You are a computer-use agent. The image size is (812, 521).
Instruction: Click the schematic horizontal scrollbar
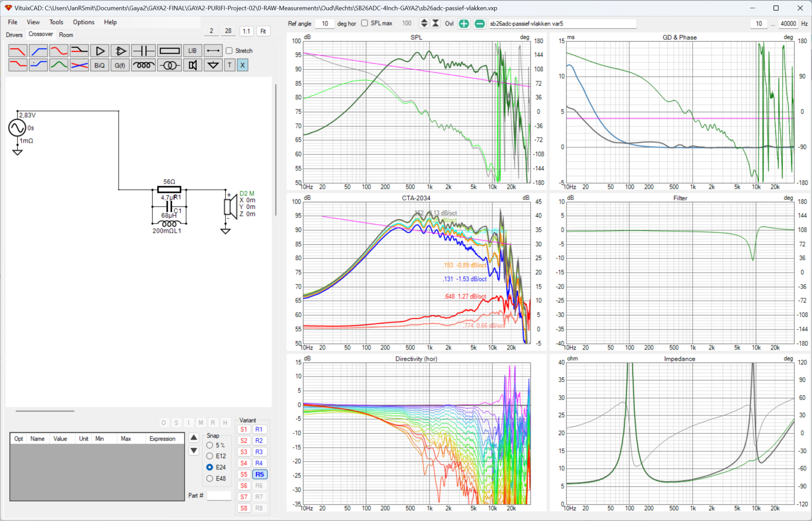click(45, 411)
